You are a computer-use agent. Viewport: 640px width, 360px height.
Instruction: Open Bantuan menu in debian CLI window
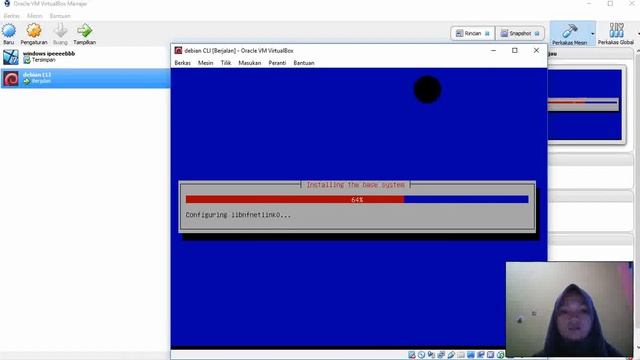point(304,63)
